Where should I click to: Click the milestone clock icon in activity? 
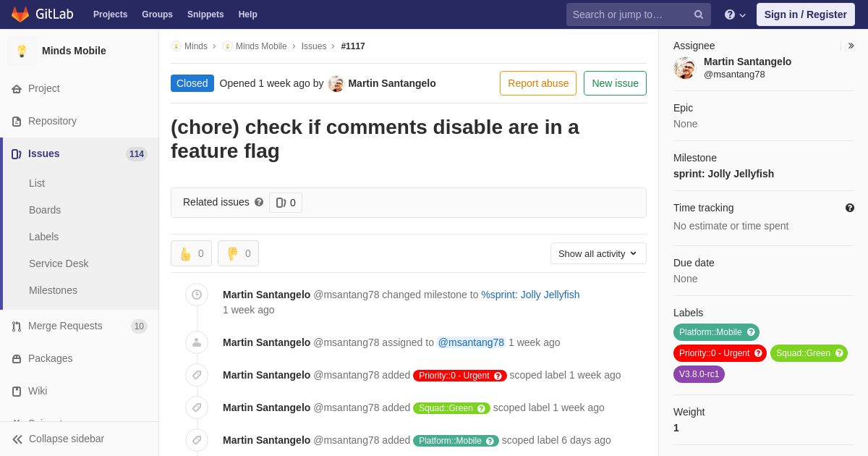click(197, 295)
